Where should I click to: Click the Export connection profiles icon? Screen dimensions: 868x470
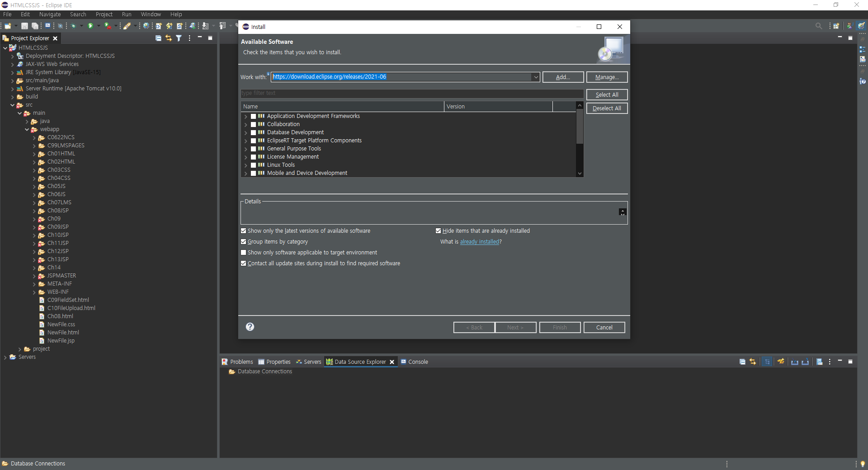click(805, 362)
